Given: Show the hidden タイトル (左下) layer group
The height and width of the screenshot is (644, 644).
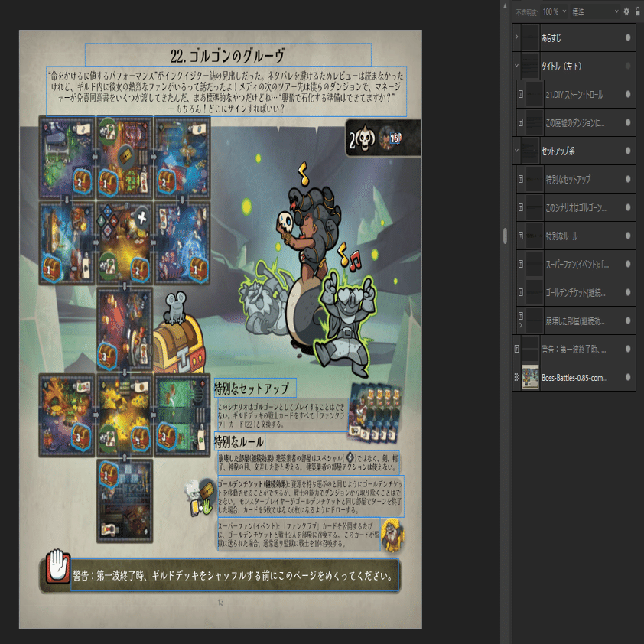Looking at the screenshot, I should click(x=628, y=66).
